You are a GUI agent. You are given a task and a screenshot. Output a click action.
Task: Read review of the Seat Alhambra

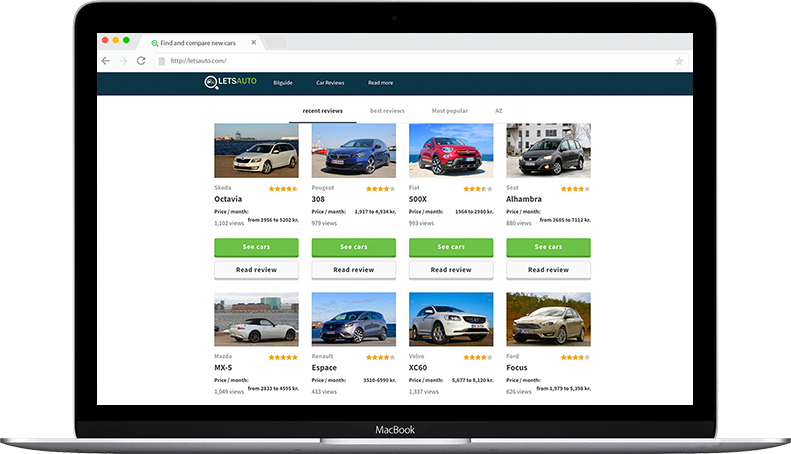pyautogui.click(x=548, y=270)
